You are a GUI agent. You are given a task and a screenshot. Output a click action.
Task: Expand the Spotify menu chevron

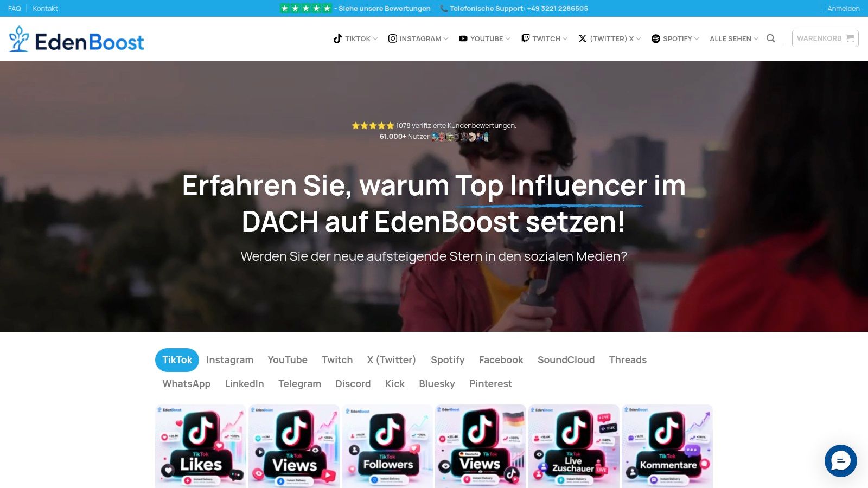697,38
